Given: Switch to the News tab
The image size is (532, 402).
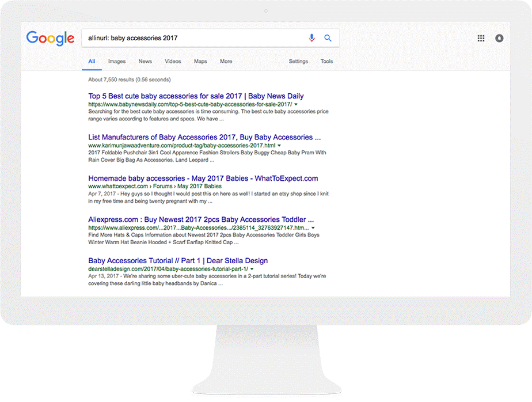Looking at the screenshot, I should click(x=145, y=62).
